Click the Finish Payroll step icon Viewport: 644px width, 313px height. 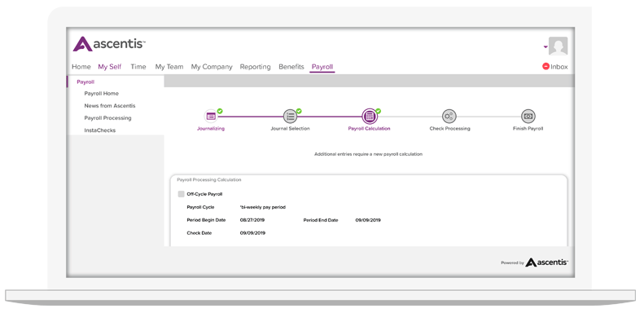pyautogui.click(x=528, y=117)
